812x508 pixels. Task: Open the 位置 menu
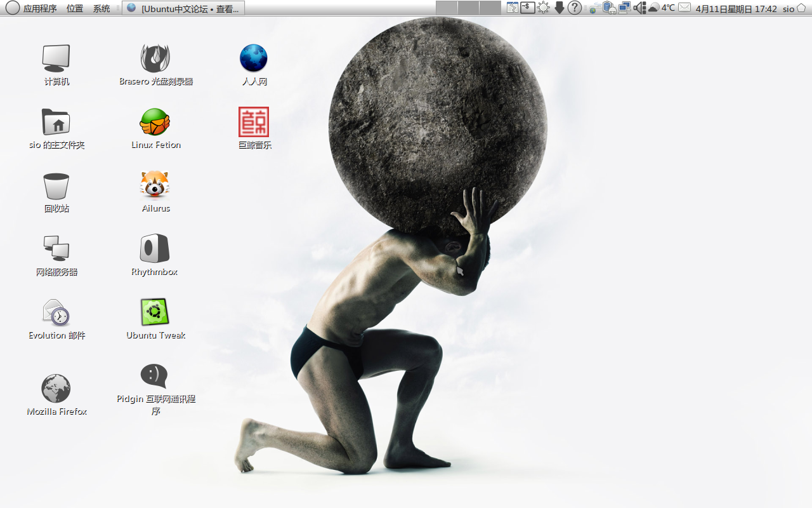click(x=75, y=8)
